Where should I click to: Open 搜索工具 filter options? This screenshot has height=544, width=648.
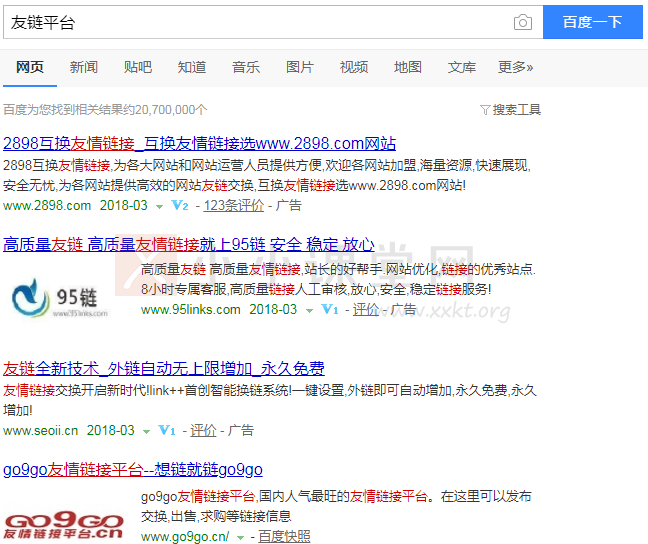[x=517, y=110]
